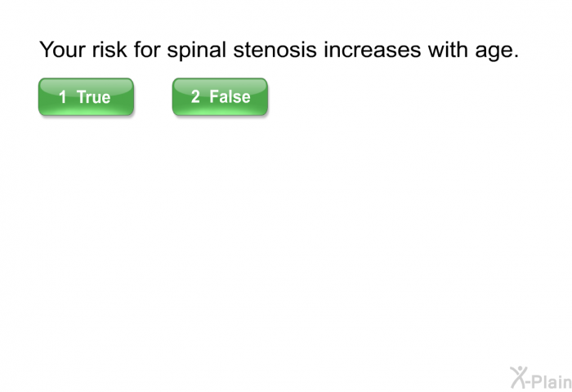Click the green "2 False" button
The width and height of the screenshot is (572, 392).
coord(220,97)
